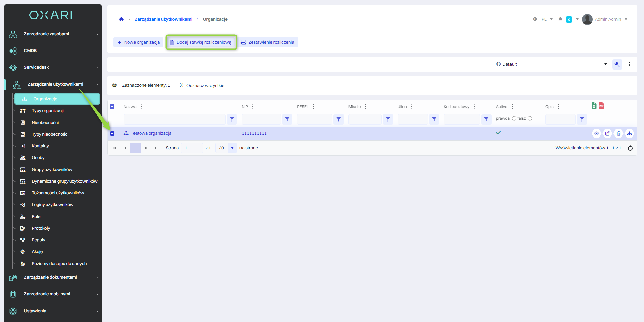Toggle the select-all header checkbox
This screenshot has width=644, height=322.
coord(112,107)
